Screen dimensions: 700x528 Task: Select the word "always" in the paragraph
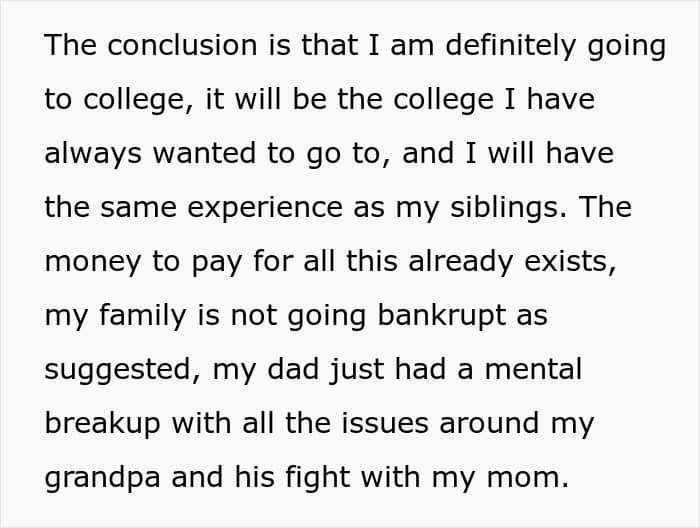point(90,154)
